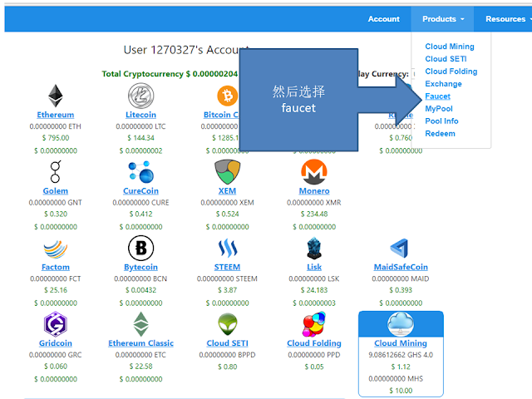532x399 pixels.
Task: Select Faucet from Products menu
Action: point(438,96)
